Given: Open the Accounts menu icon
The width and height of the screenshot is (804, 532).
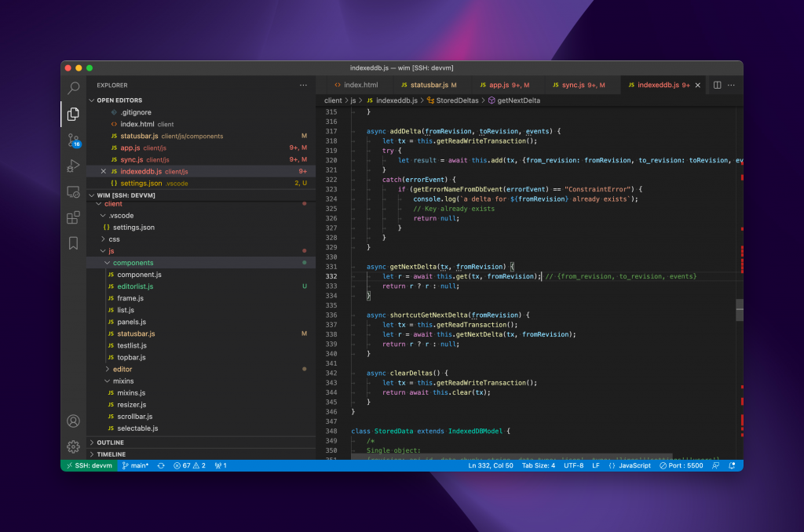Looking at the screenshot, I should [x=73, y=421].
